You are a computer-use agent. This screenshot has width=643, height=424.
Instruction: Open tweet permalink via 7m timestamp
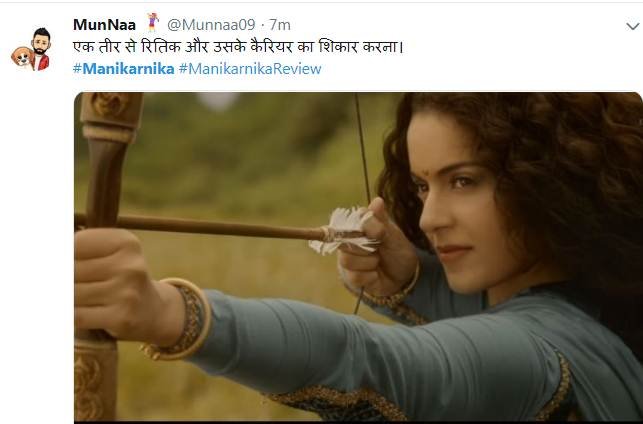[x=280, y=25]
